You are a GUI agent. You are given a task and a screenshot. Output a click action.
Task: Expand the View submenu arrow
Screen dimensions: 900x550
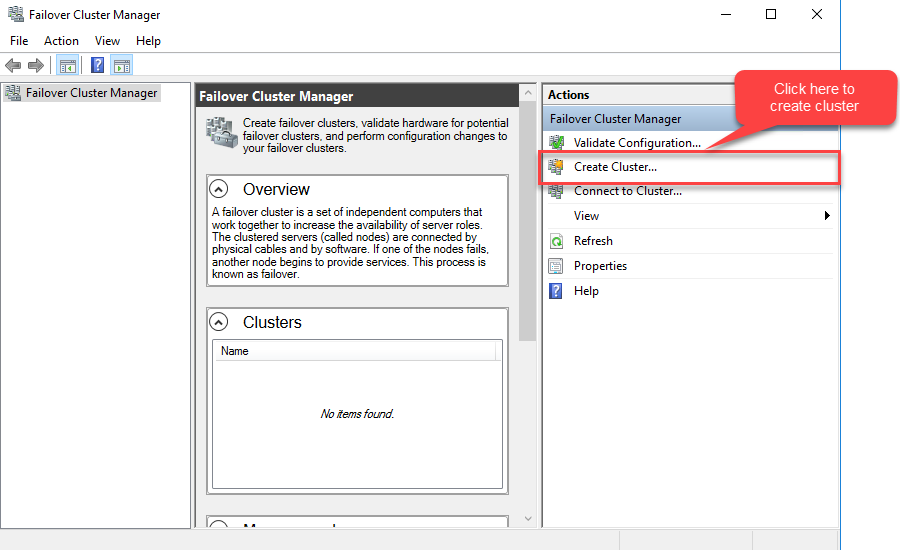pyautogui.click(x=827, y=216)
